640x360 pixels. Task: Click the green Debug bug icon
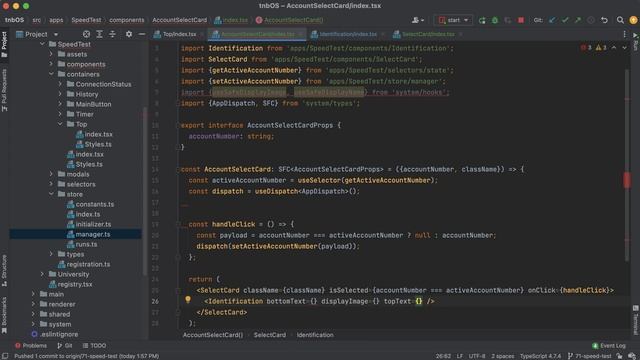tap(495, 20)
